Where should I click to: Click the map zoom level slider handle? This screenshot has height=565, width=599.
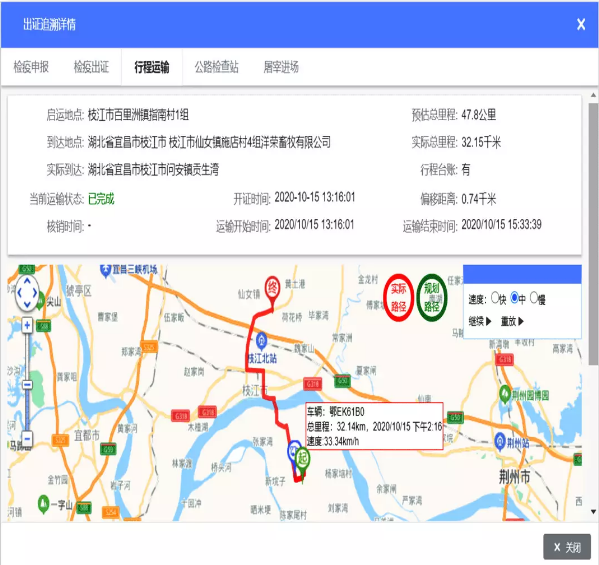(27, 384)
